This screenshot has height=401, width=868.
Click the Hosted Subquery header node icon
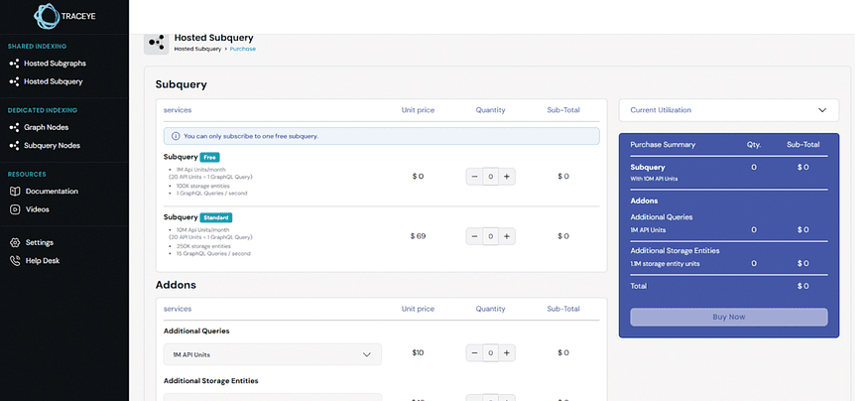(x=156, y=43)
